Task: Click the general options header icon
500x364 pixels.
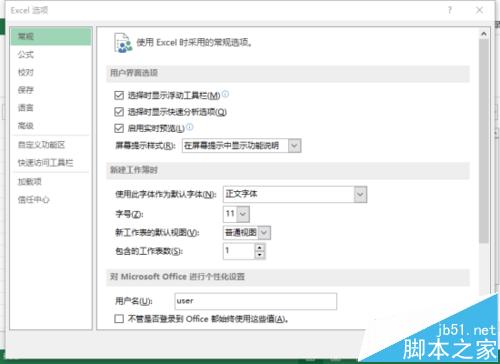Action: 123,43
